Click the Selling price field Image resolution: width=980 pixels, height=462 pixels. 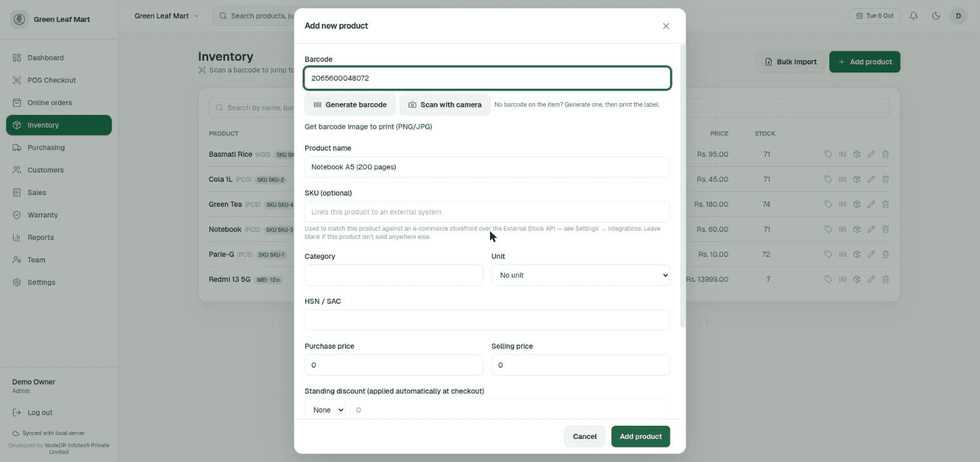[581, 365]
